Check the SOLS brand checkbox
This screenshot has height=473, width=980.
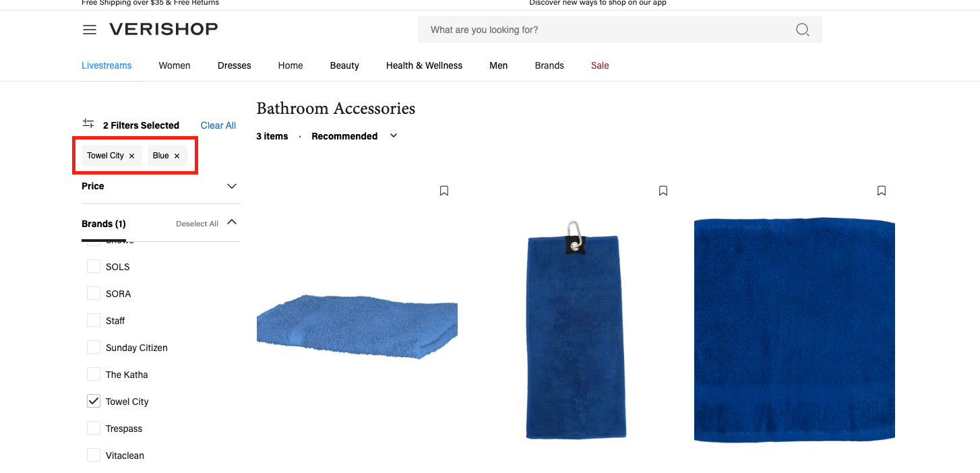coord(94,266)
